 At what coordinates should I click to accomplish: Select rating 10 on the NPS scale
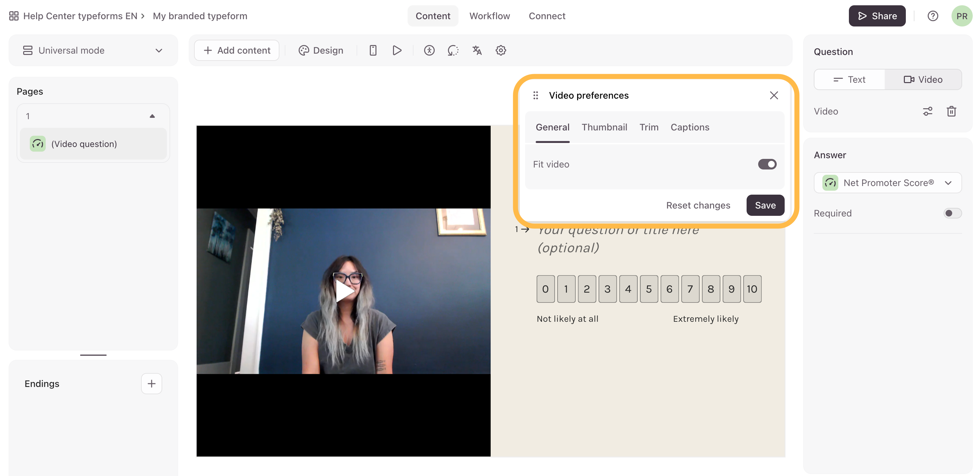(752, 289)
